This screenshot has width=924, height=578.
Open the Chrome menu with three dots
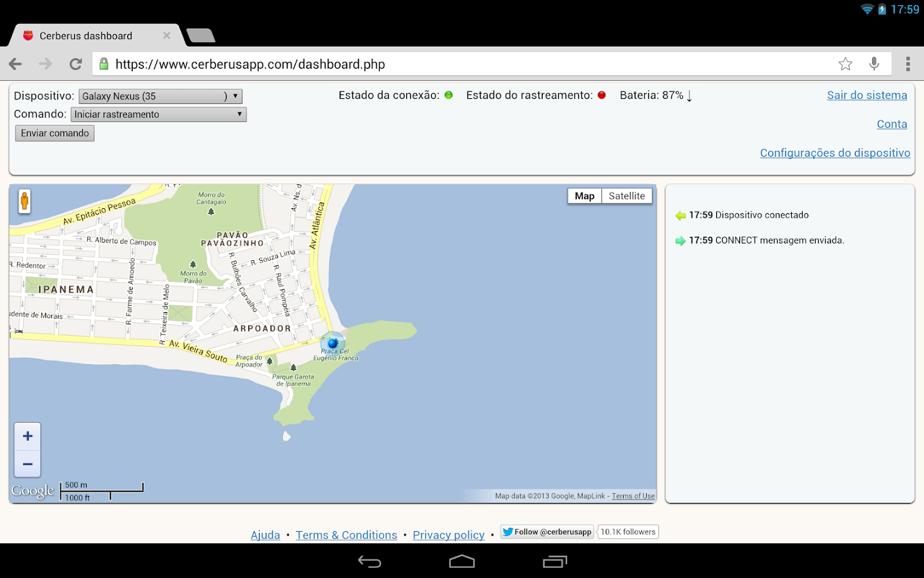908,64
